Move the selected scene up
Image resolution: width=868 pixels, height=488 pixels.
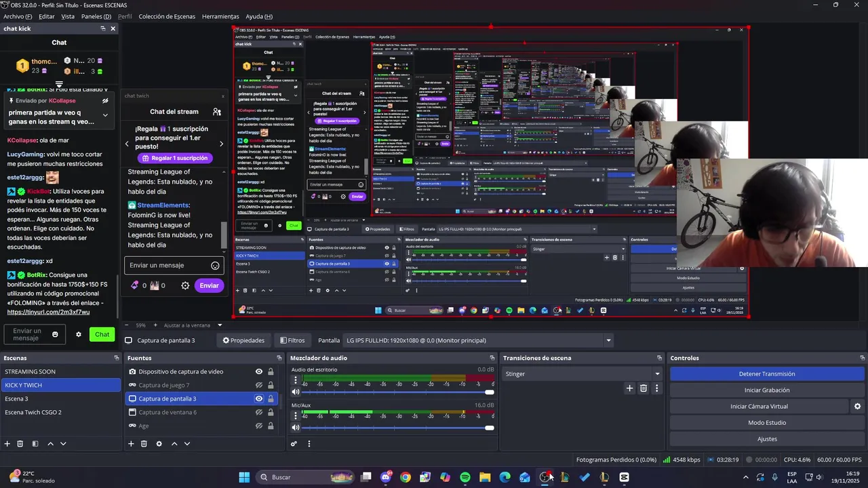click(x=50, y=444)
